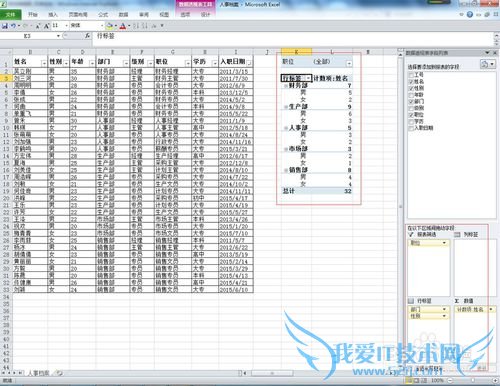Click the increase font size icon
500x386 pixels.
[47, 26]
